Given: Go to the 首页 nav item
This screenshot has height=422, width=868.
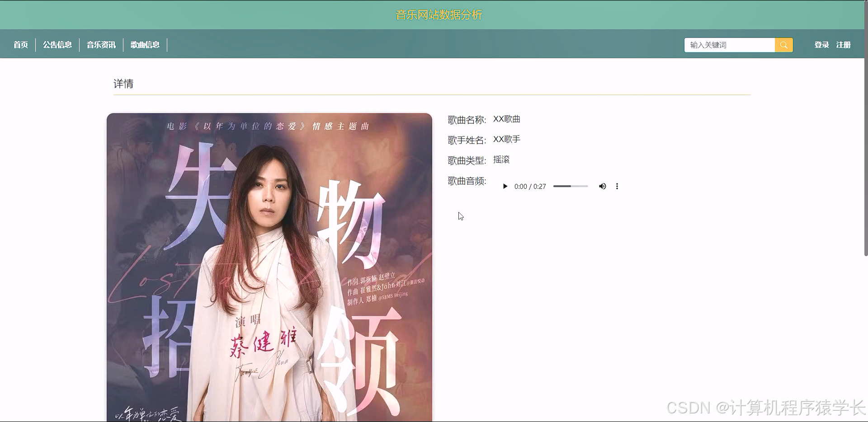Looking at the screenshot, I should [x=21, y=45].
